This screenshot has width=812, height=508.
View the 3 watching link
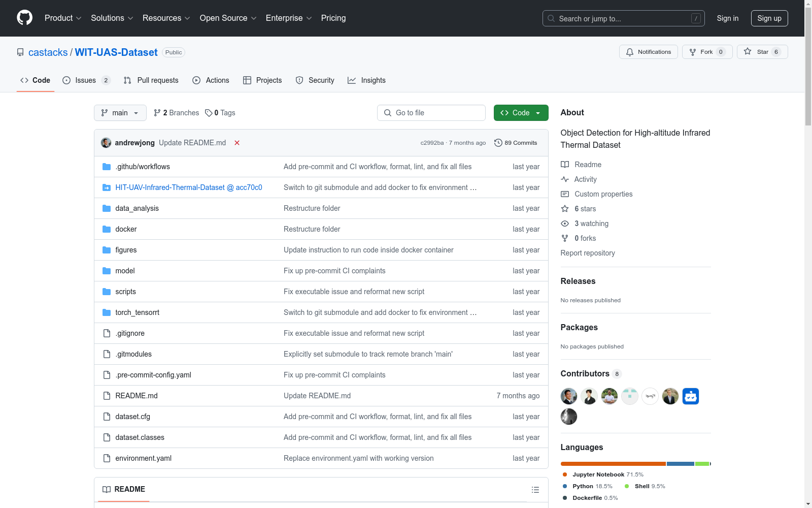pyautogui.click(x=585, y=224)
